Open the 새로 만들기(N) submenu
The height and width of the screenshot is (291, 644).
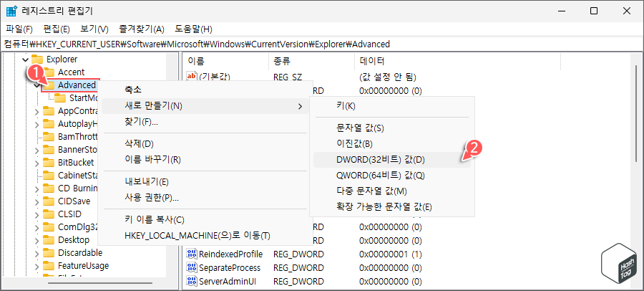[205, 106]
